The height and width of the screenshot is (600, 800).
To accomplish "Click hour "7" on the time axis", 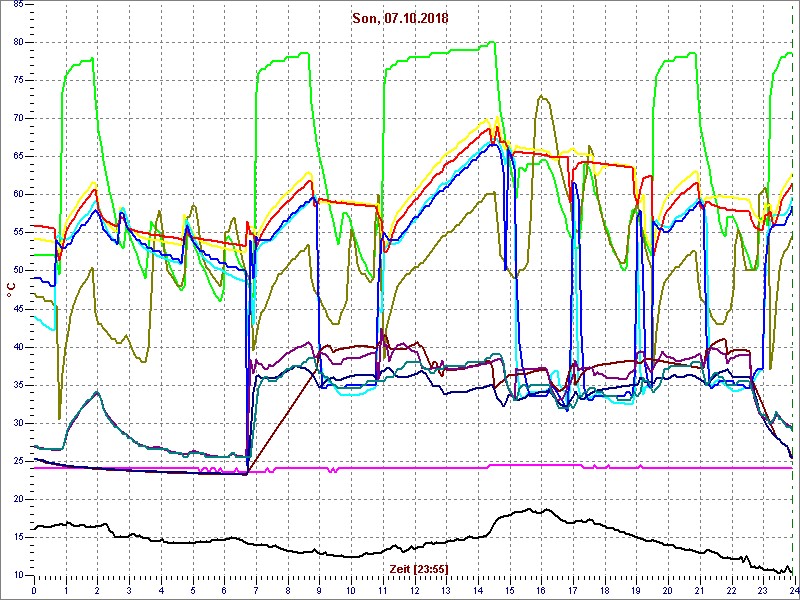I will tap(256, 590).
